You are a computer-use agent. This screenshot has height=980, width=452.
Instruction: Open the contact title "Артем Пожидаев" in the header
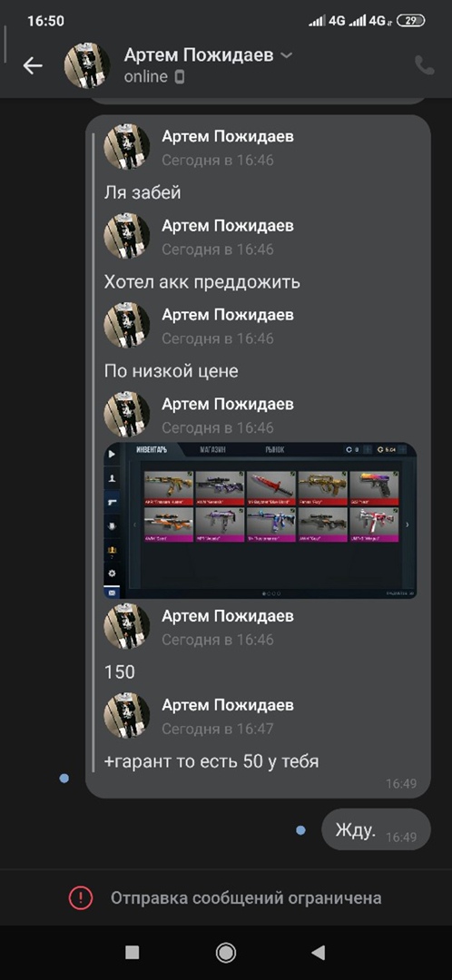point(199,55)
